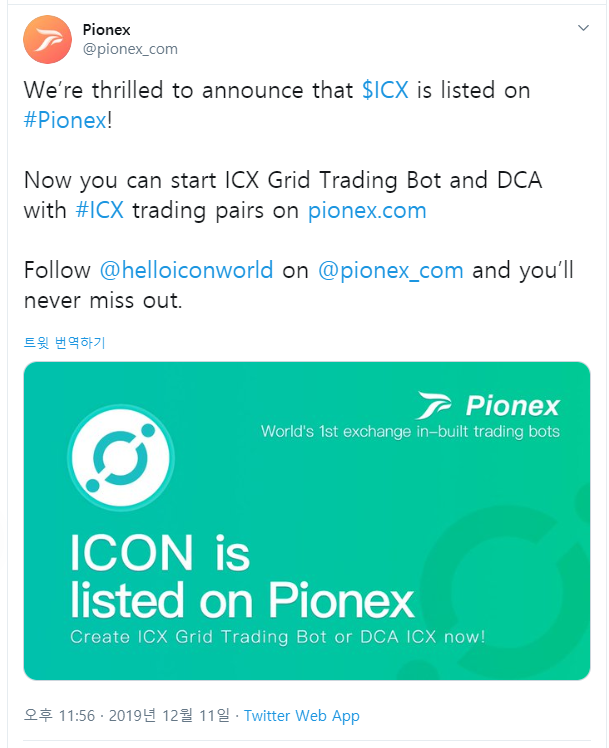Open the Twitter Web App source link

click(302, 716)
